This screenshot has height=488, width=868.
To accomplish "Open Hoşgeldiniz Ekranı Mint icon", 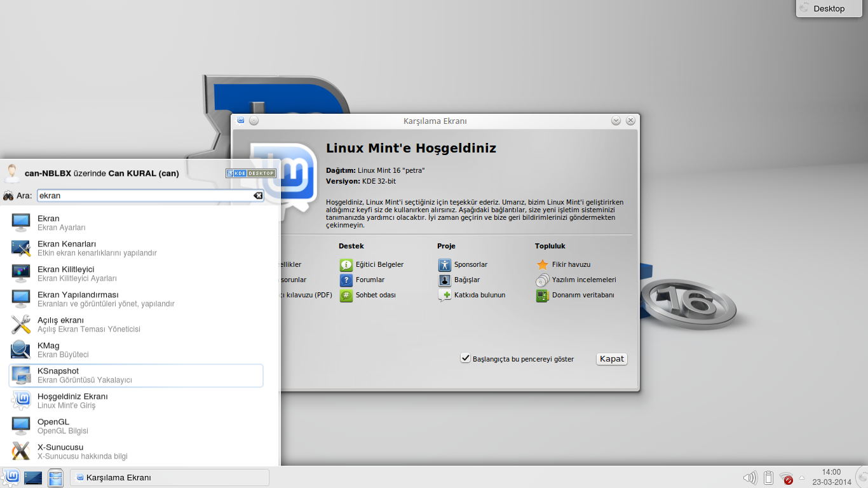I will coord(21,400).
